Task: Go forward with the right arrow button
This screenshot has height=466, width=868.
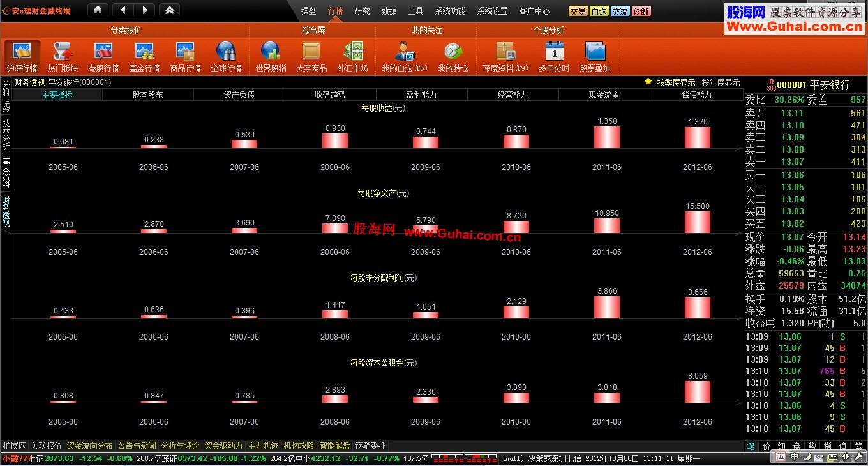Action: (144, 10)
